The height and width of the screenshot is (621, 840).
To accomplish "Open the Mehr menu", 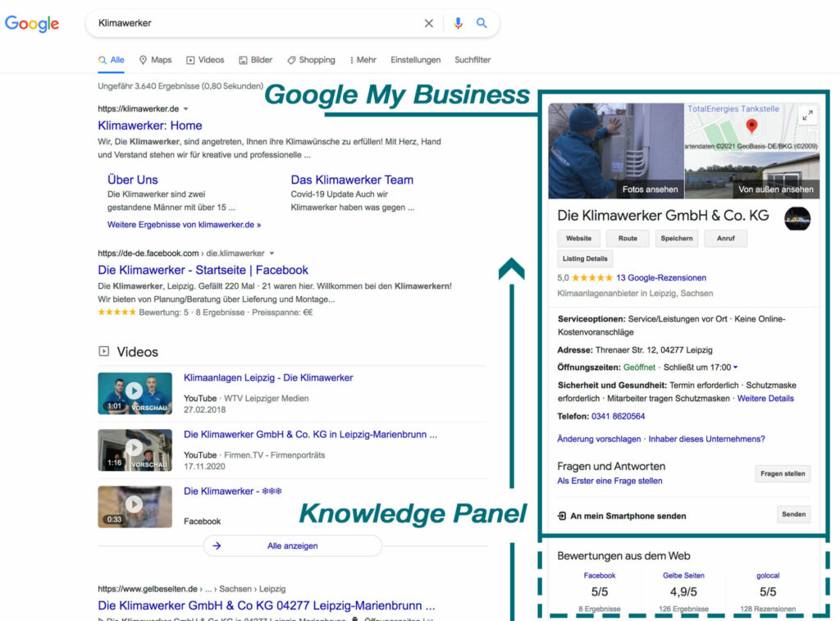I will click(x=363, y=60).
